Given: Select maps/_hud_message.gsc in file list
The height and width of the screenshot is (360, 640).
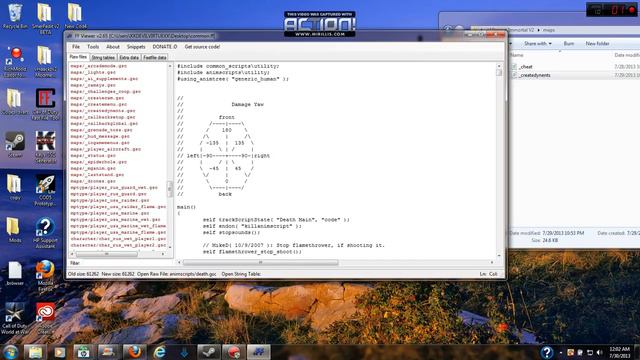Looking at the screenshot, I should pyautogui.click(x=100, y=136).
